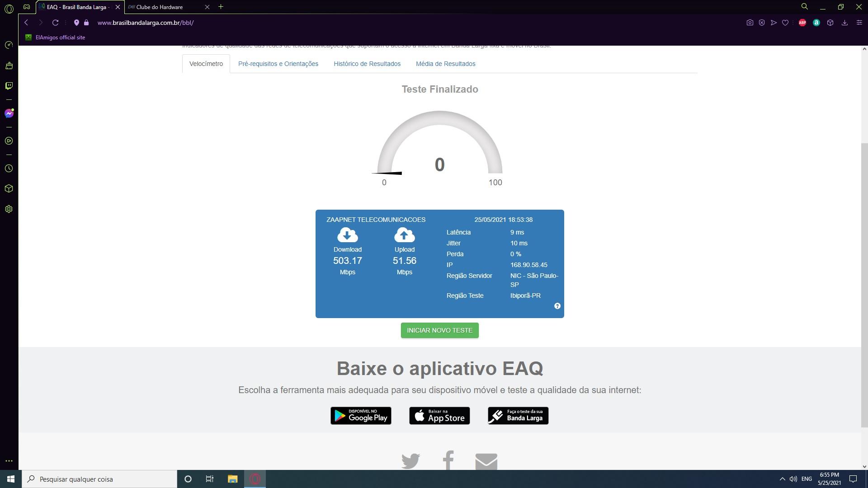The height and width of the screenshot is (488, 868).
Task: Click ENG language indicator
Action: (807, 479)
